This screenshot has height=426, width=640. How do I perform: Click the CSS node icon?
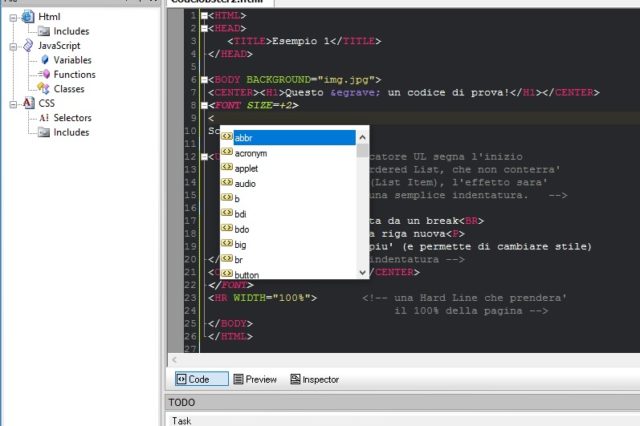click(x=28, y=103)
